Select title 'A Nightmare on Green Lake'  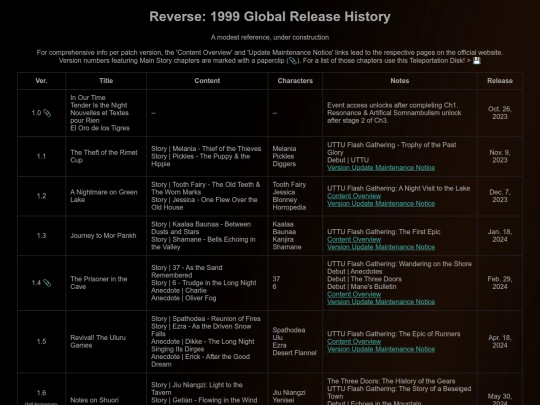[104, 196]
